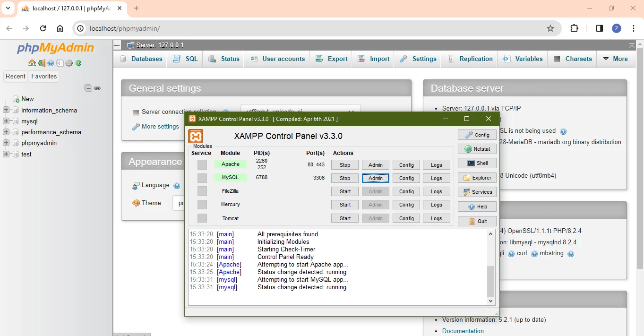Click the phpMyAdmin Home icon in sidebar
This screenshot has width=644, height=336.
tap(32, 63)
